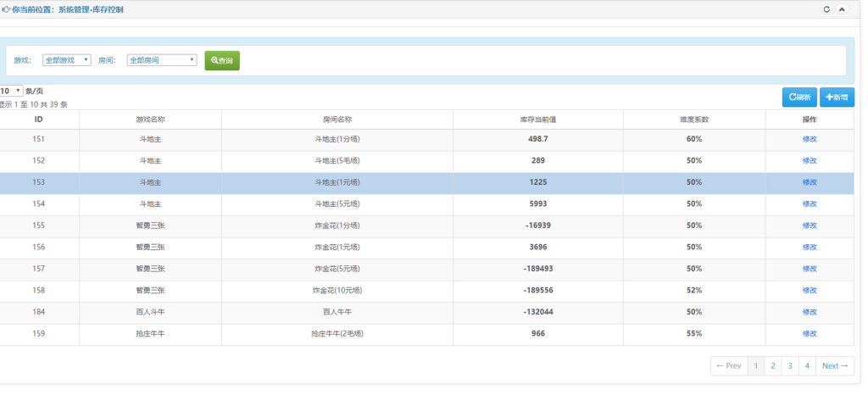The image size is (868, 412).
Task: Collapse the panel with the chevron-up icon
Action: tap(841, 9)
